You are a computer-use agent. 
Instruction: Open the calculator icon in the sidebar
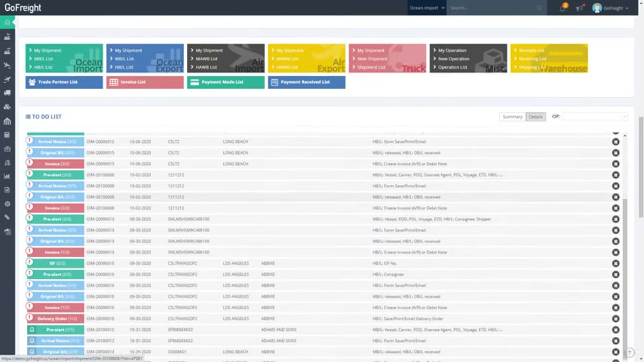click(7, 135)
